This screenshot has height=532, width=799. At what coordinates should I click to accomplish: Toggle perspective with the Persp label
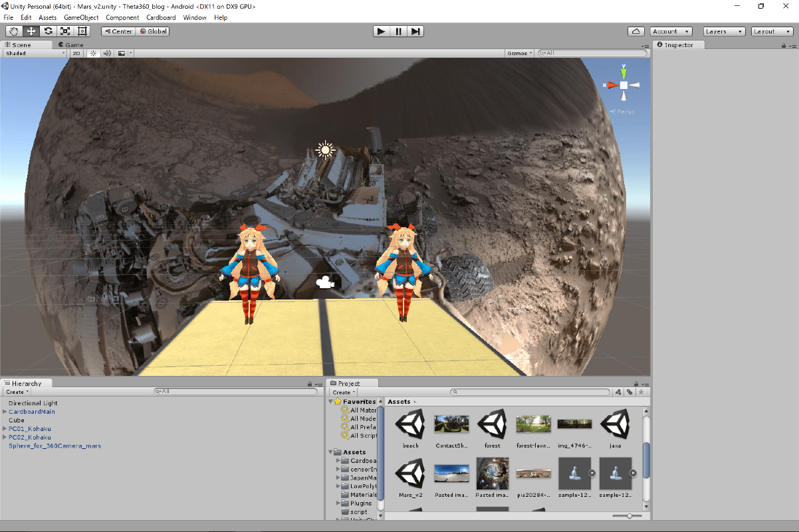(x=622, y=112)
